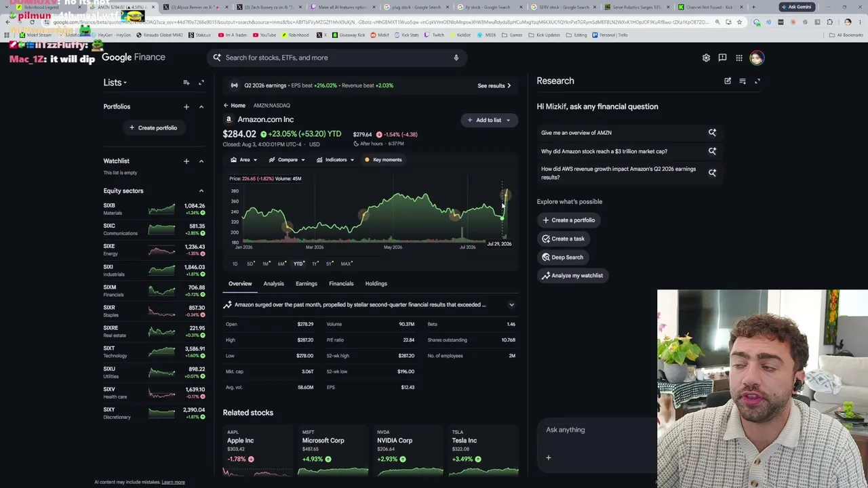Screen dimensions: 868x488
Task: Toggle Key moments on the chart
Action: click(383, 160)
